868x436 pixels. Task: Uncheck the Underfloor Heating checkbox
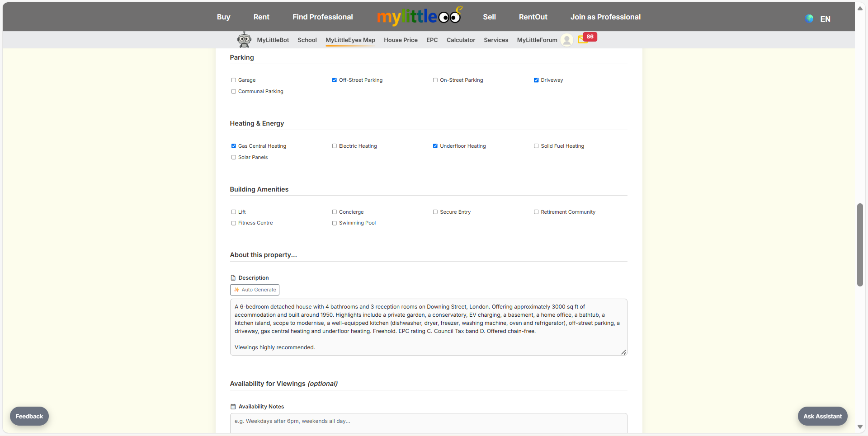tap(435, 146)
